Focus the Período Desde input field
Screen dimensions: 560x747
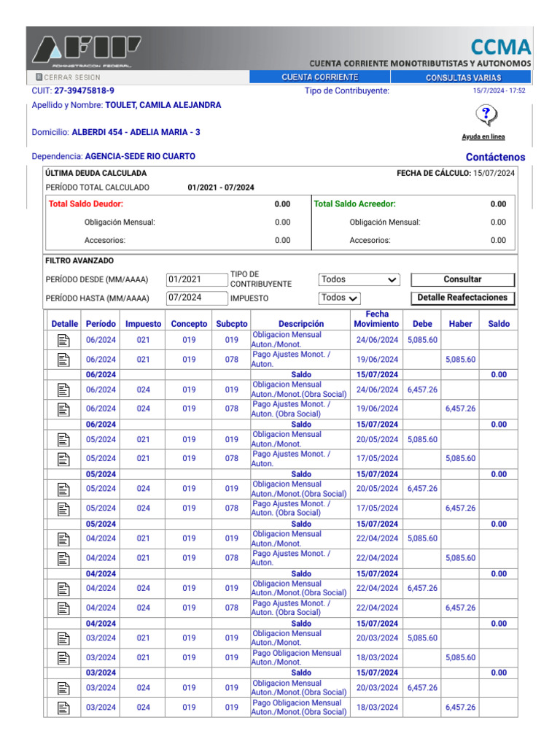pos(196,279)
